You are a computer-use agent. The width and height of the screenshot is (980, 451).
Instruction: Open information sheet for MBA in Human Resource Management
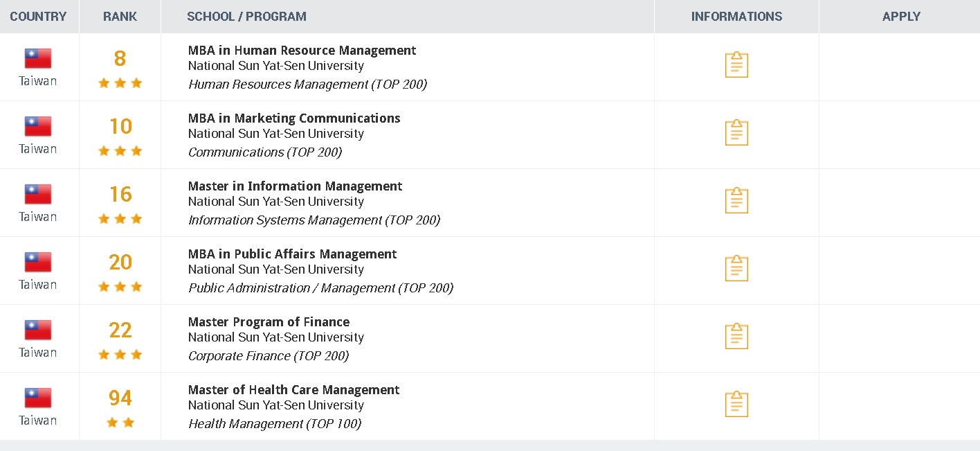[x=736, y=64]
